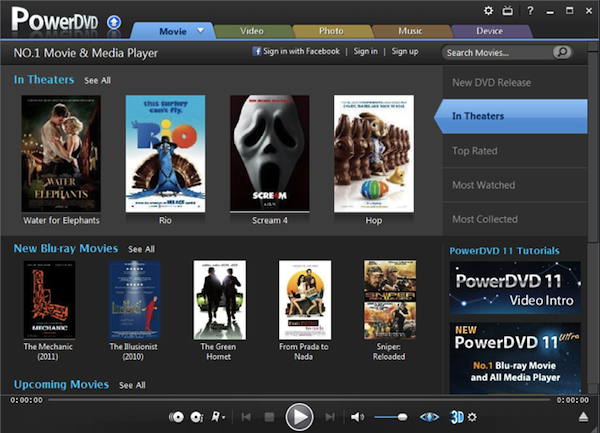The width and height of the screenshot is (600, 433).
Task: Click the Facebook logo icon
Action: click(257, 51)
